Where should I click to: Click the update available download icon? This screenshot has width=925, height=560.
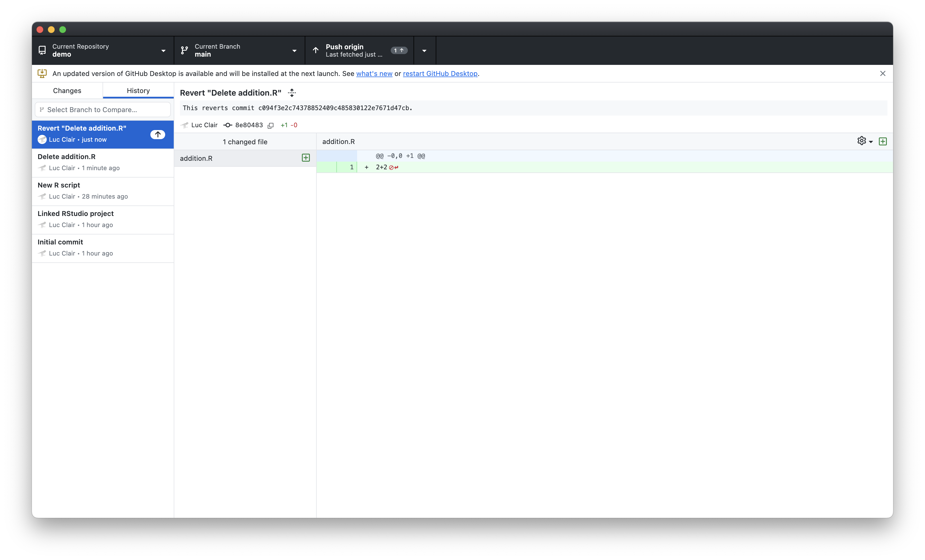click(x=42, y=73)
